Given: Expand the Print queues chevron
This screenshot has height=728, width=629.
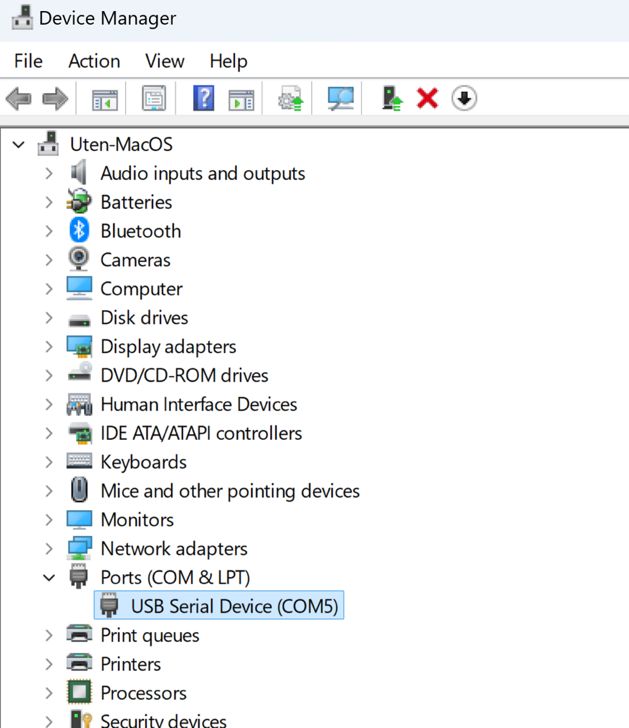Looking at the screenshot, I should pyautogui.click(x=49, y=635).
